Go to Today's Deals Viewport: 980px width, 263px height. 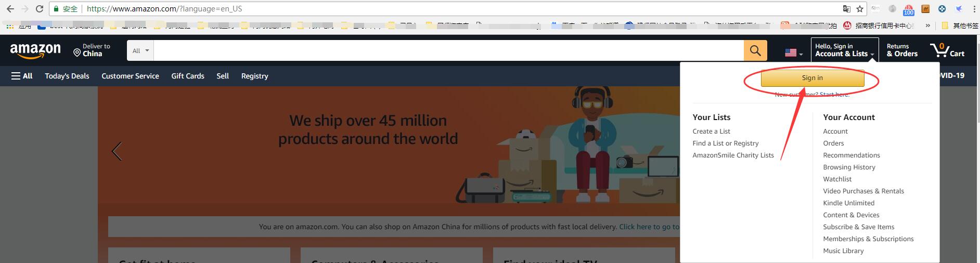click(x=67, y=76)
